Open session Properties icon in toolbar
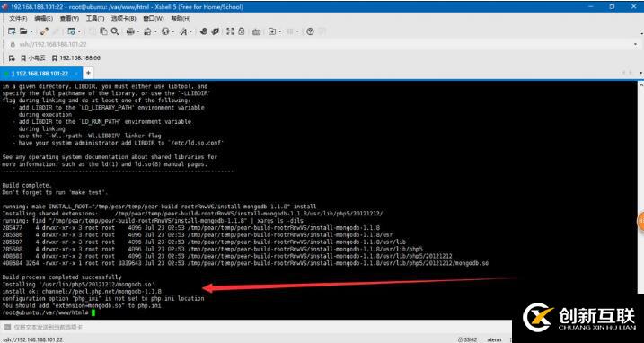The image size is (644, 343). 71,31
